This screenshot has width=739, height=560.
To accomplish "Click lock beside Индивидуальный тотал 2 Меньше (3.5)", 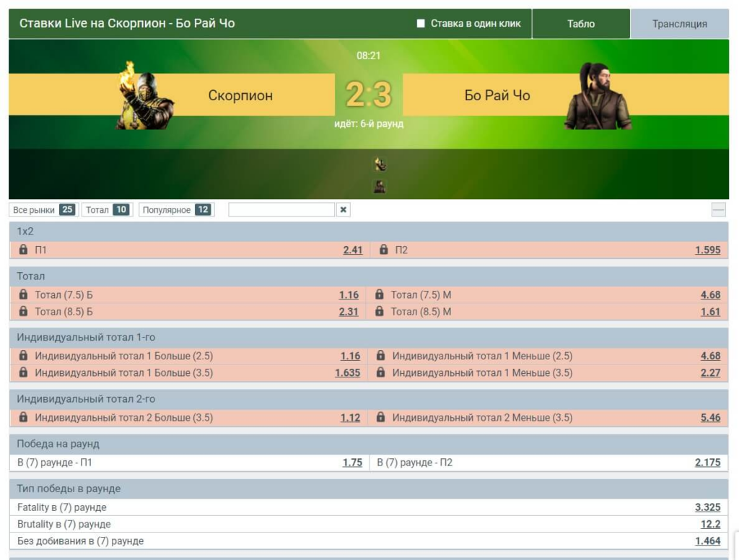I will [x=381, y=417].
